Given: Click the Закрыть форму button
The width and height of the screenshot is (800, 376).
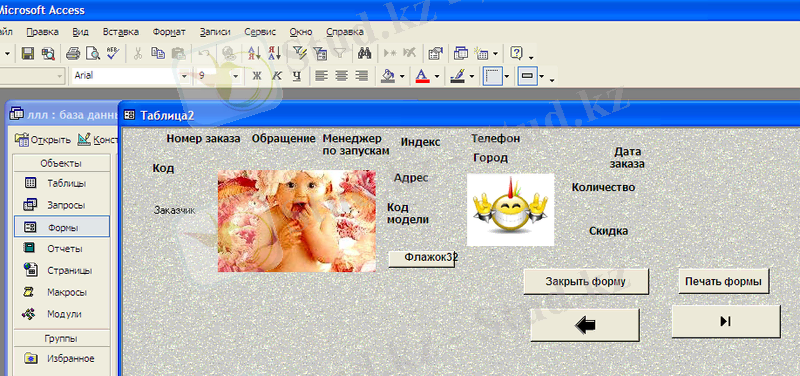Looking at the screenshot, I should pos(586,282).
